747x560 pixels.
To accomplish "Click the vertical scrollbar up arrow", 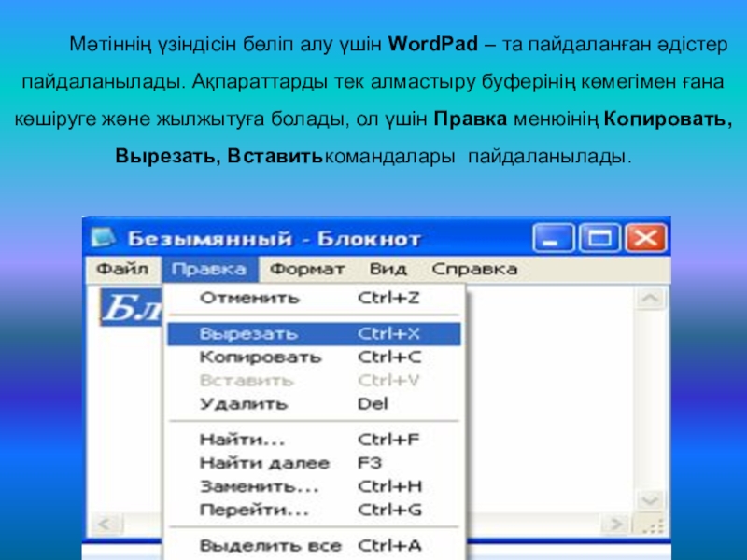I will 650,299.
